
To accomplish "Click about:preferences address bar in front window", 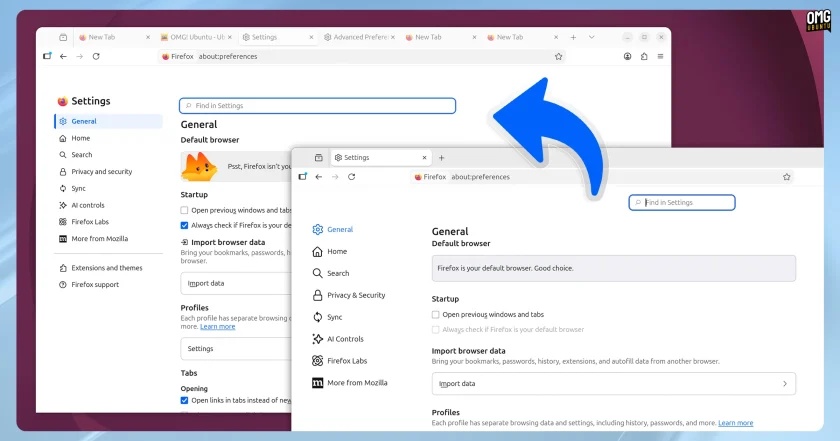I will point(603,177).
